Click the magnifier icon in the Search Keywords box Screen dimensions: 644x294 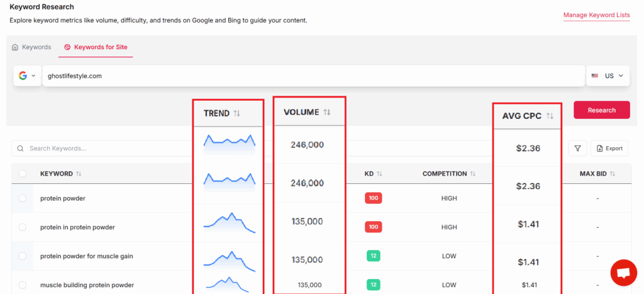tap(20, 149)
